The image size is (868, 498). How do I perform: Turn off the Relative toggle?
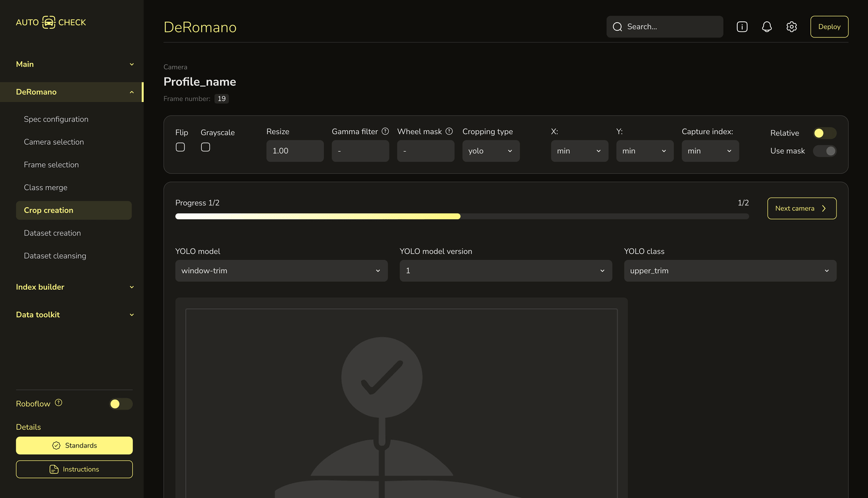[x=825, y=133]
